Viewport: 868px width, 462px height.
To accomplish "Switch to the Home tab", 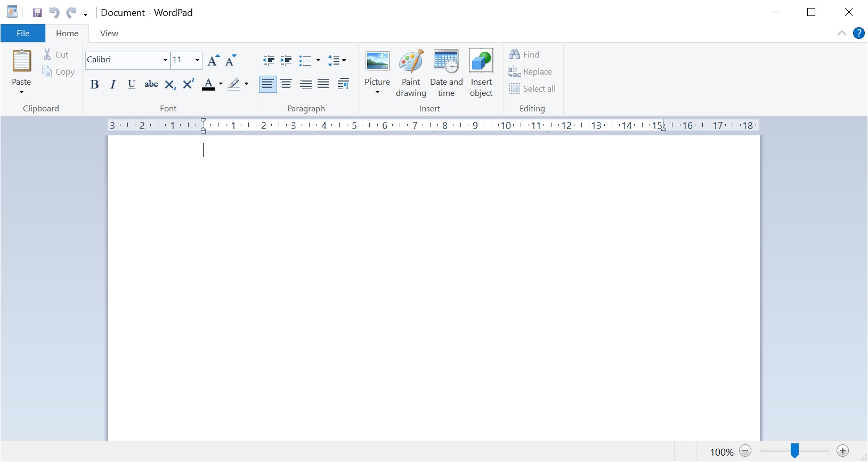I will [x=67, y=33].
